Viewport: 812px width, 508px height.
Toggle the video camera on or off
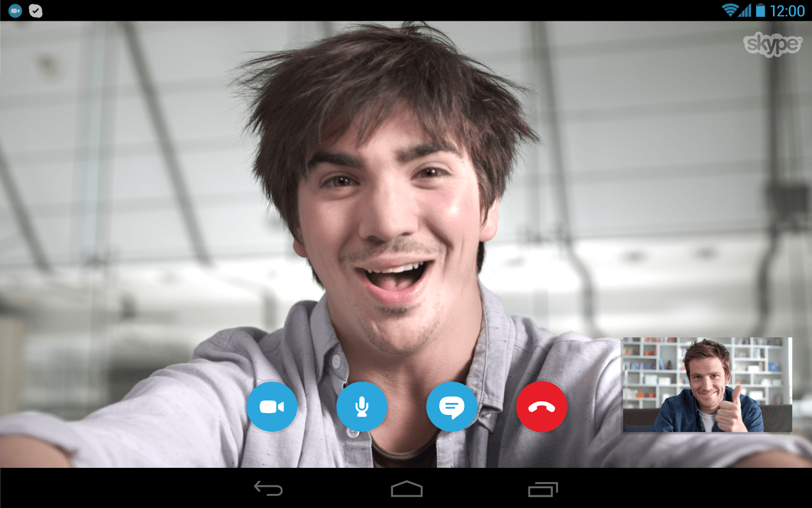pos(272,406)
